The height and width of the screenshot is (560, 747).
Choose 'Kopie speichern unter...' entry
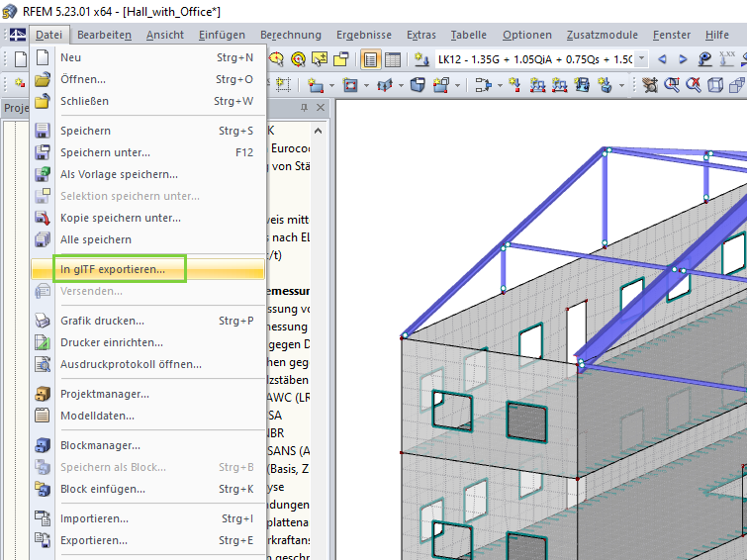point(147,218)
